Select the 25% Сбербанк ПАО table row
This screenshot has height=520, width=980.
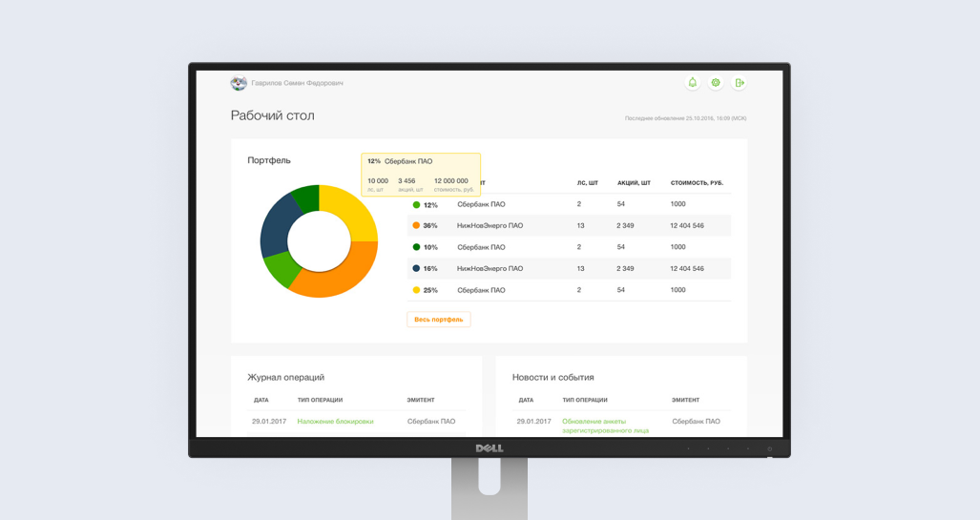(x=569, y=290)
